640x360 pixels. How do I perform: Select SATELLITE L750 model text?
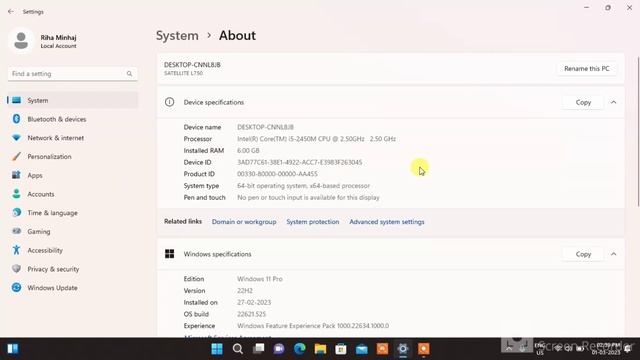tap(183, 73)
